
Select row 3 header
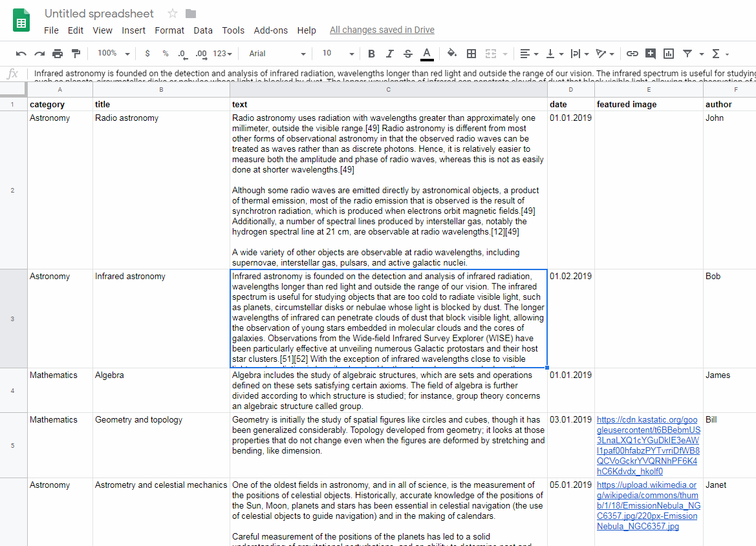click(12, 319)
